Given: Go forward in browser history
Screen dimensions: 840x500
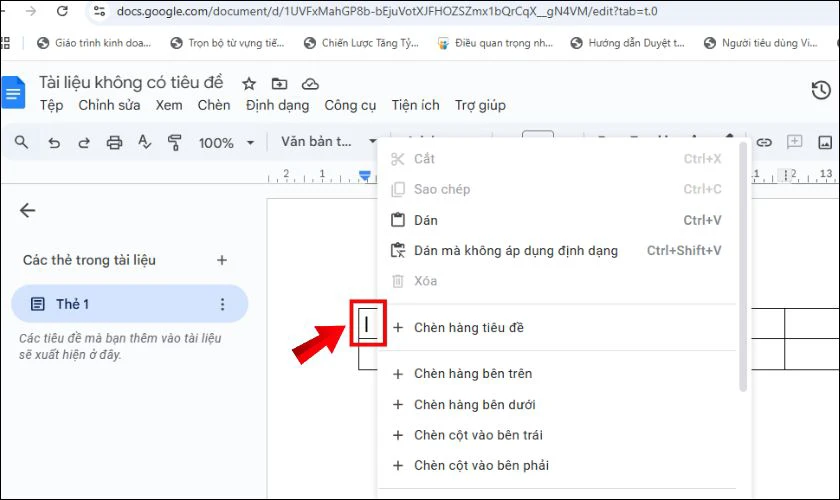Looking at the screenshot, I should point(31,11).
